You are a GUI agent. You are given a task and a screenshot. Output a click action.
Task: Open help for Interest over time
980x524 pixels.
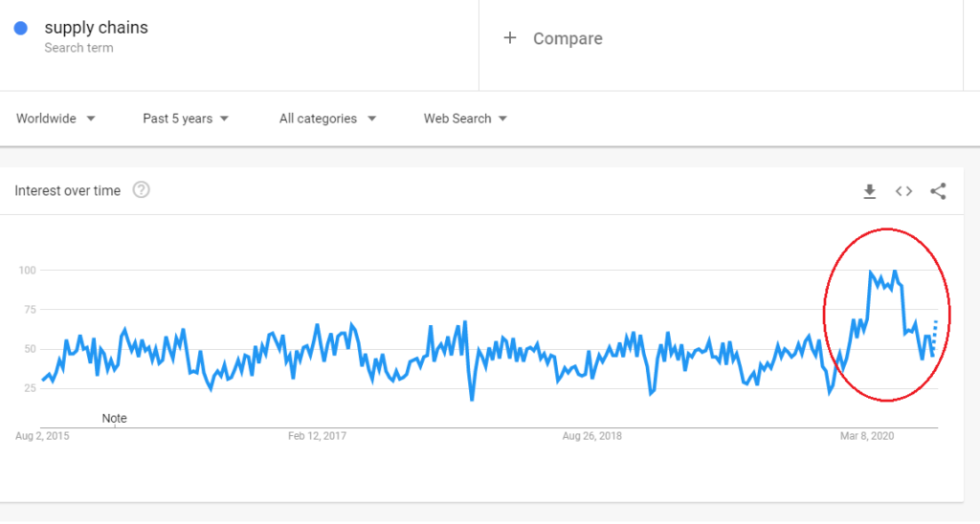tap(142, 190)
